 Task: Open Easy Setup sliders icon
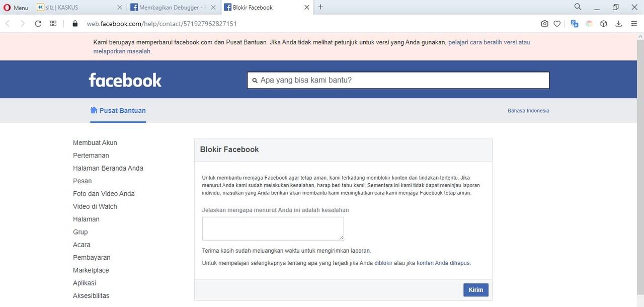click(633, 24)
